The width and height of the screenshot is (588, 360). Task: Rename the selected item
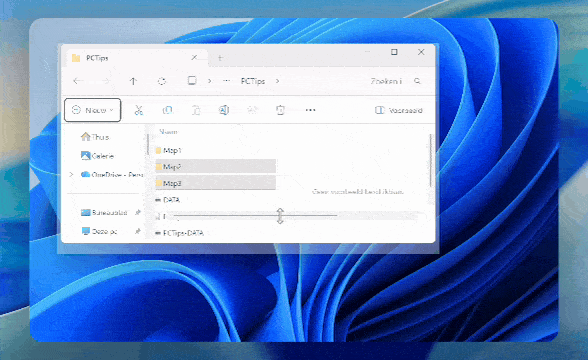coord(224,110)
